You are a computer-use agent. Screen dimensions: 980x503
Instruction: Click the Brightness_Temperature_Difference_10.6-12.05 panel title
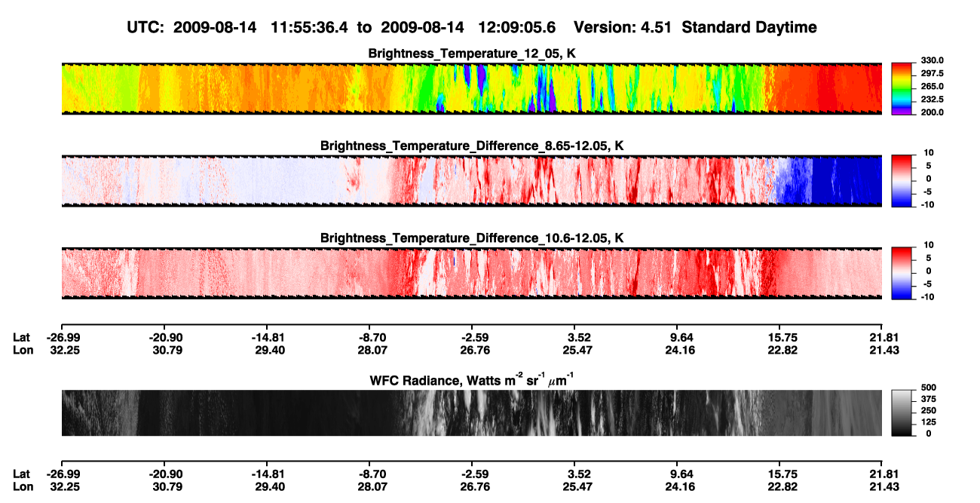472,238
